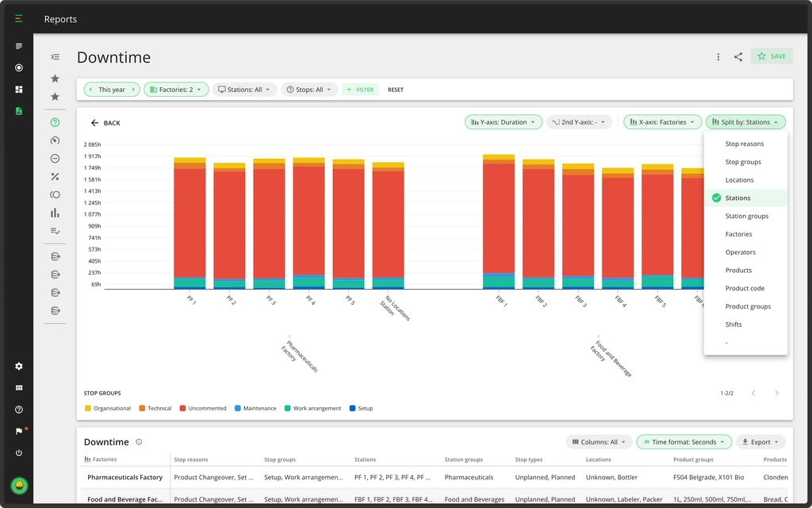Choose Shifts from split menu
The height and width of the screenshot is (508, 812).
coord(745,325)
